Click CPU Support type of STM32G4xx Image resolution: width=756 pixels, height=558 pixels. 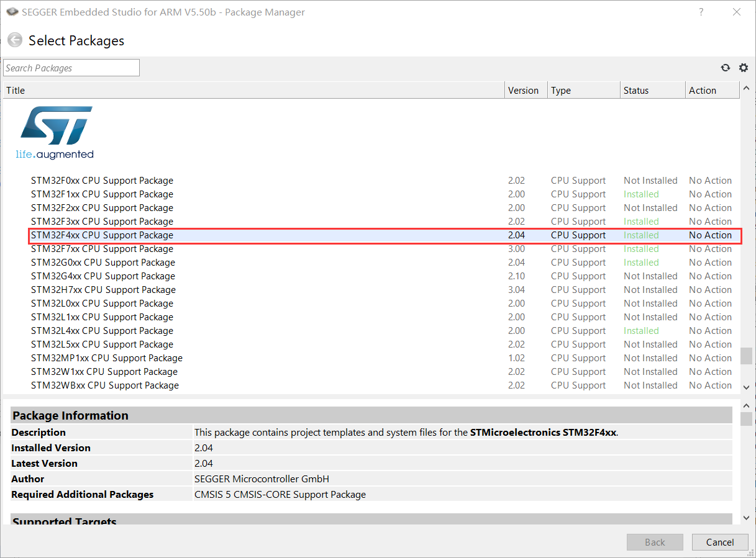point(578,276)
